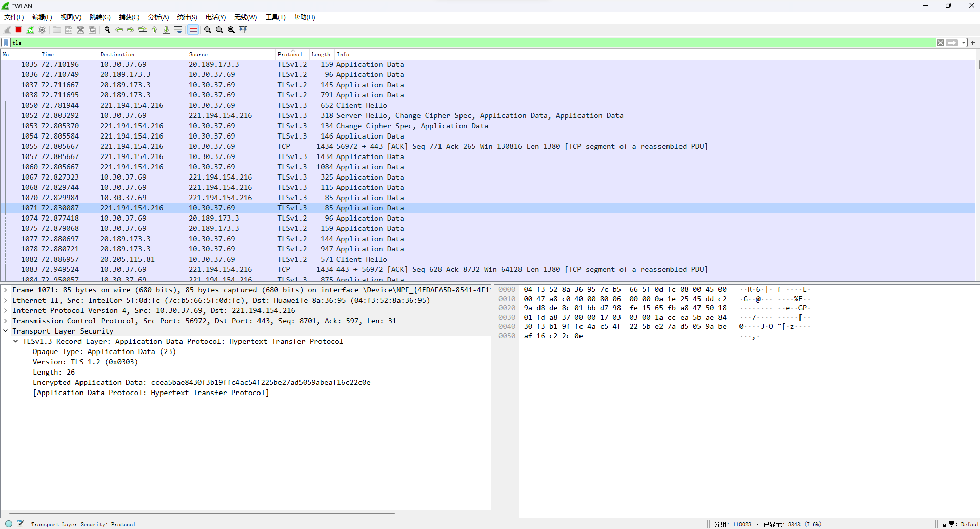Click the start capture shark fin icon
980x529 pixels.
pos(7,30)
